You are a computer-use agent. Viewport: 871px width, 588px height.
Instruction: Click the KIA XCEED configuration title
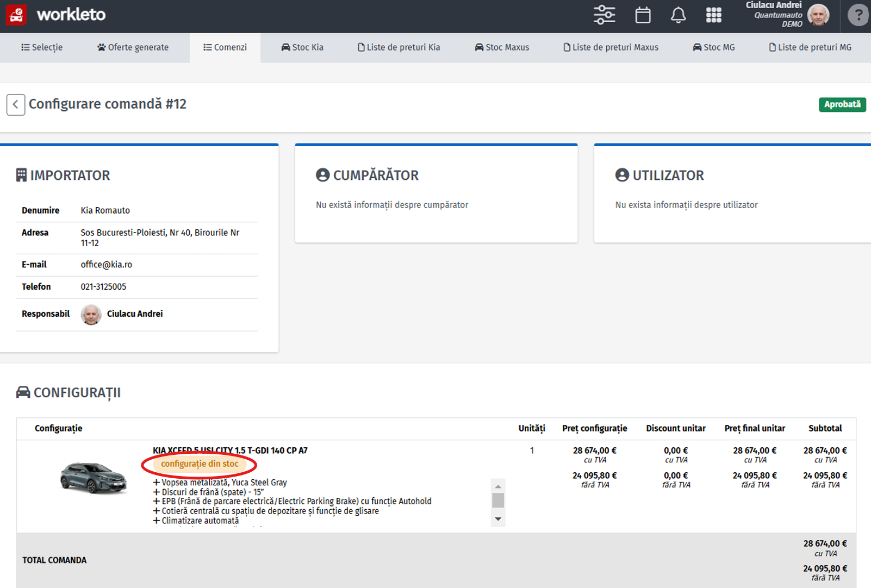[x=230, y=451]
